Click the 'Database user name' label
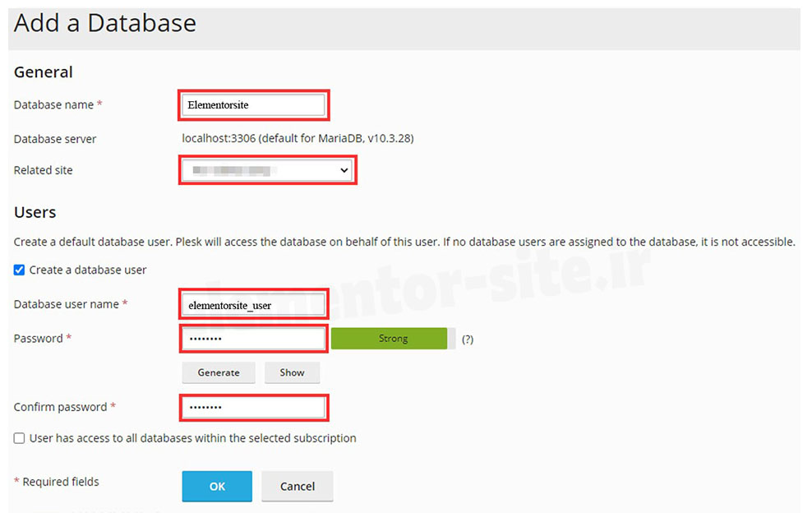The width and height of the screenshot is (812, 522). (67, 304)
